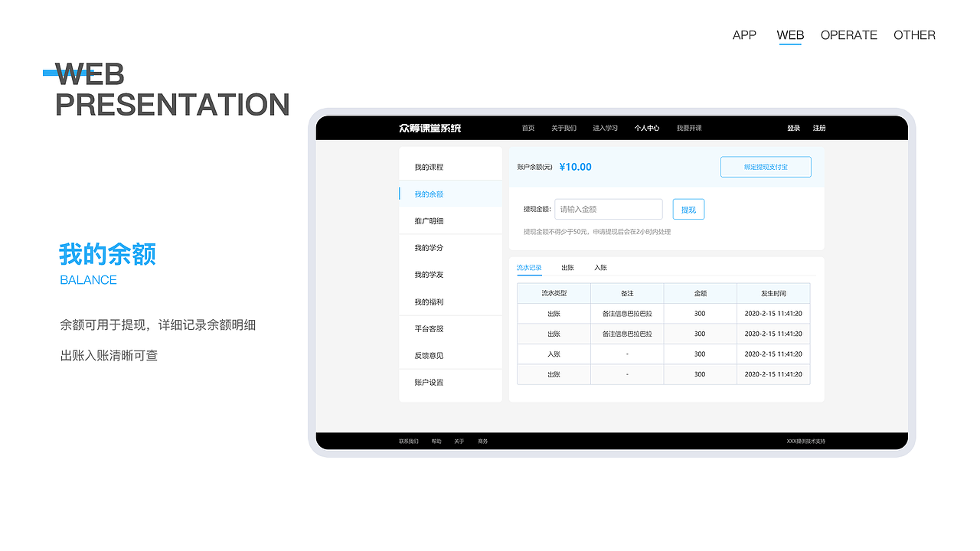Open 我的学友 in the sidebar
The image size is (980, 551).
click(x=450, y=274)
